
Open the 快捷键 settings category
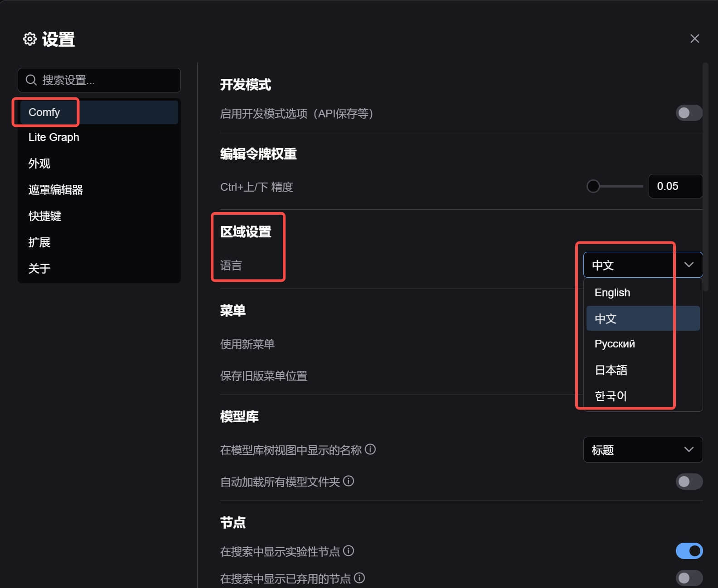[99, 216]
